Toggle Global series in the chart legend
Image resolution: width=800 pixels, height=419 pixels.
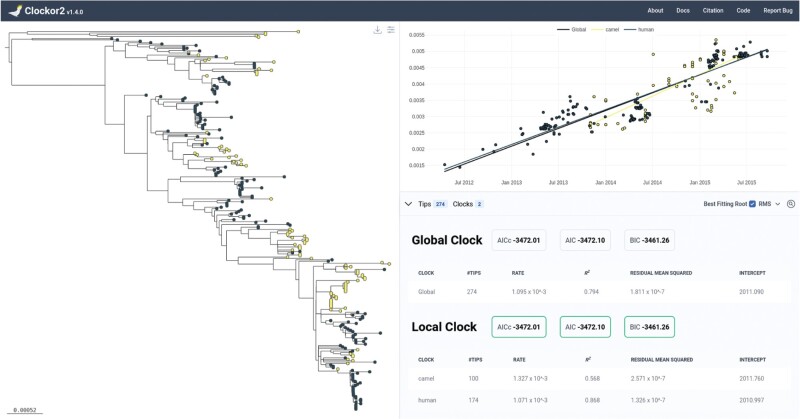(x=573, y=29)
